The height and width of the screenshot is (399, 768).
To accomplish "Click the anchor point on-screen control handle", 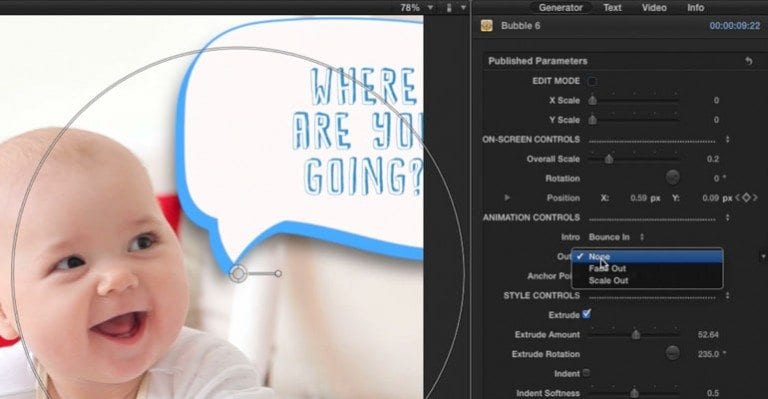I will [x=238, y=274].
